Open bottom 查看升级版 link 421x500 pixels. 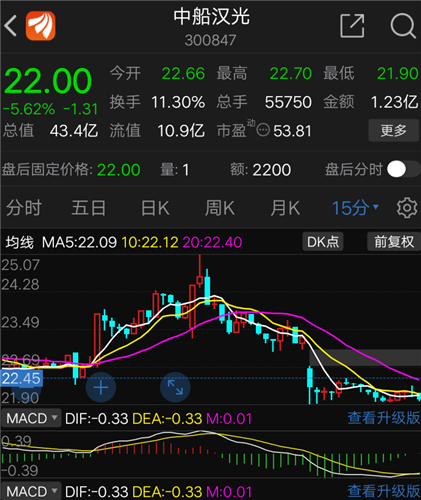click(x=384, y=491)
